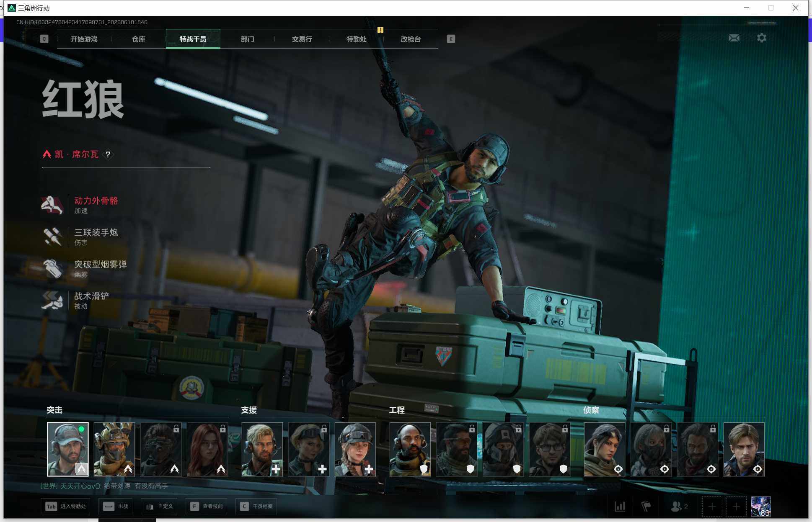Screen dimensions: 812x522
Task: Select the 红狼 operator portrait with green dot
Action: [68, 449]
